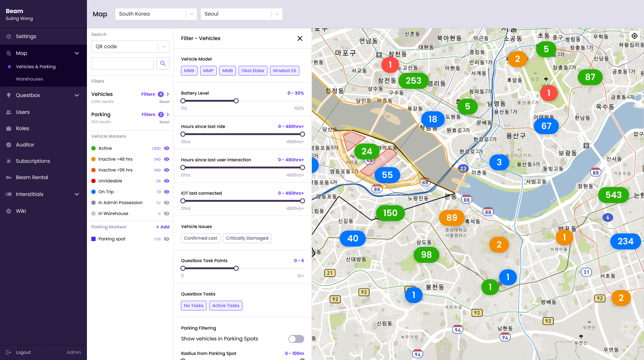Click the Wiki globe icon

click(x=9, y=211)
